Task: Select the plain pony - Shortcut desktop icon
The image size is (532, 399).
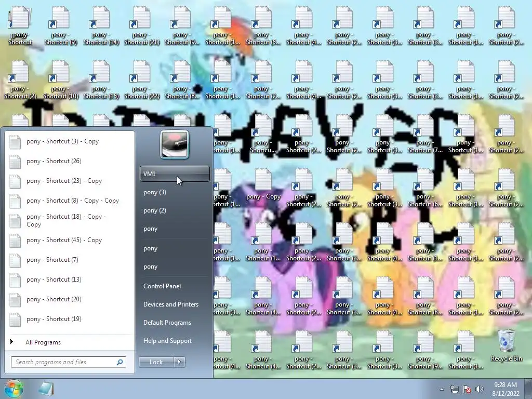Action: tap(20, 26)
